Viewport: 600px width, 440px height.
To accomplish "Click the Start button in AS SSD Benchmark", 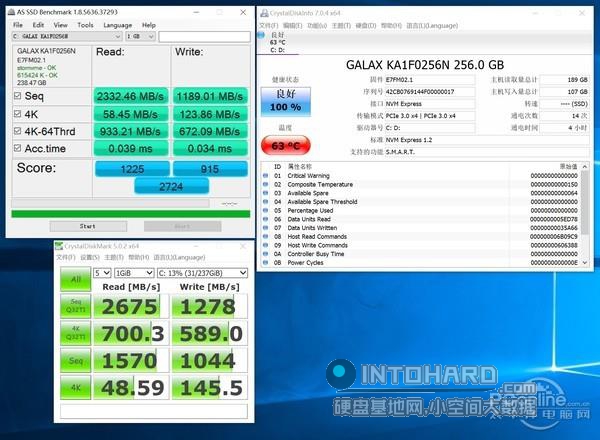I will pos(88,226).
